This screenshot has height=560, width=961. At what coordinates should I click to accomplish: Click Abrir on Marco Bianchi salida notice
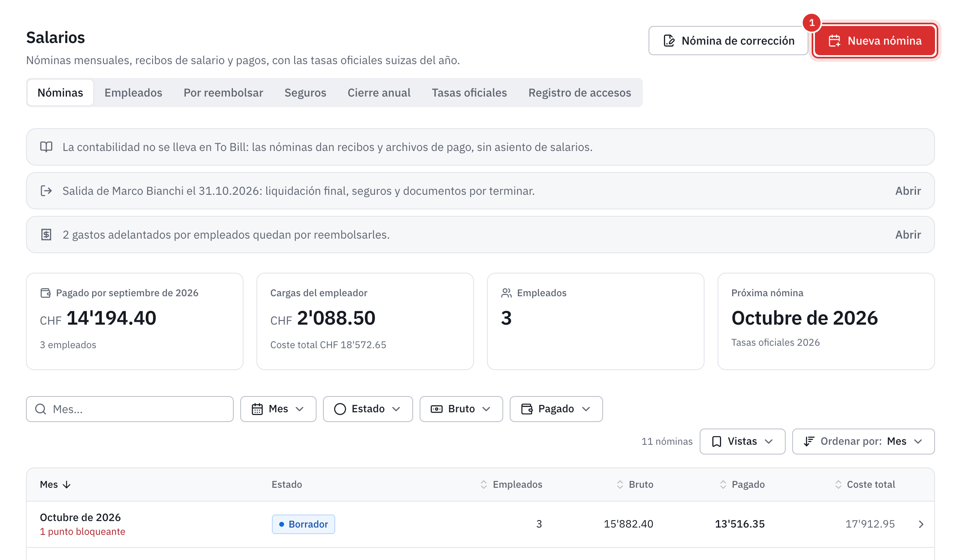point(908,191)
